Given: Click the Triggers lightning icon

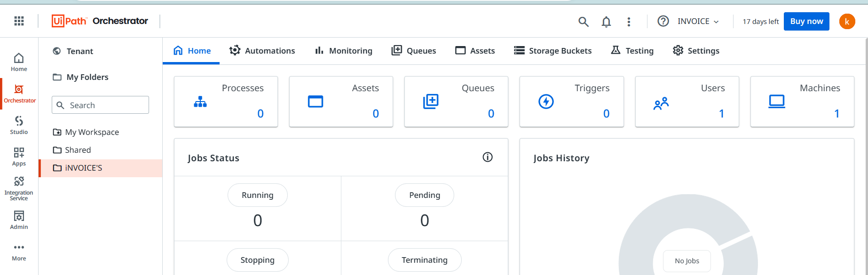Looking at the screenshot, I should 546,102.
